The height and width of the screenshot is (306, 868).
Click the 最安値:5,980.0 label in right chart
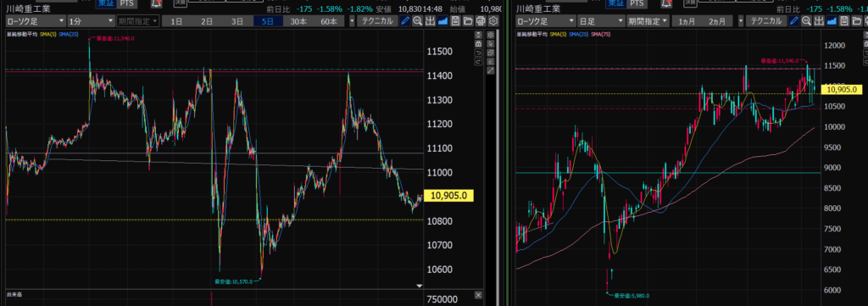632,296
